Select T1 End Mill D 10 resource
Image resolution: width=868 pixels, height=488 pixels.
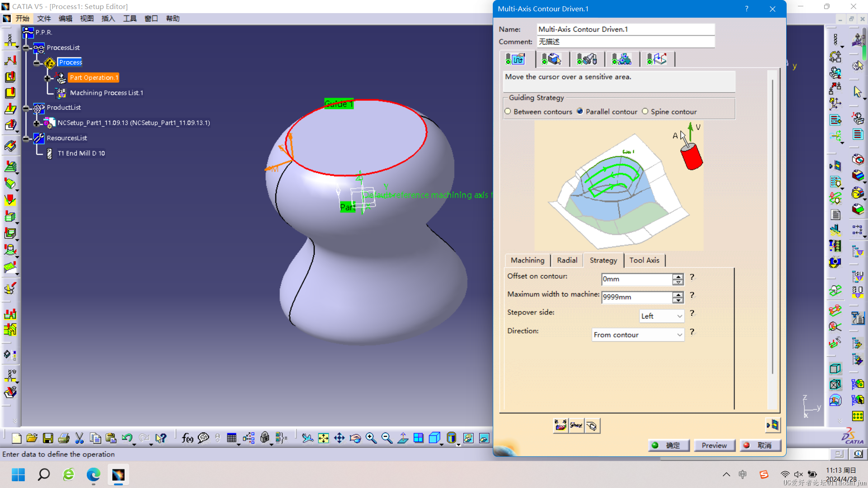(x=81, y=153)
